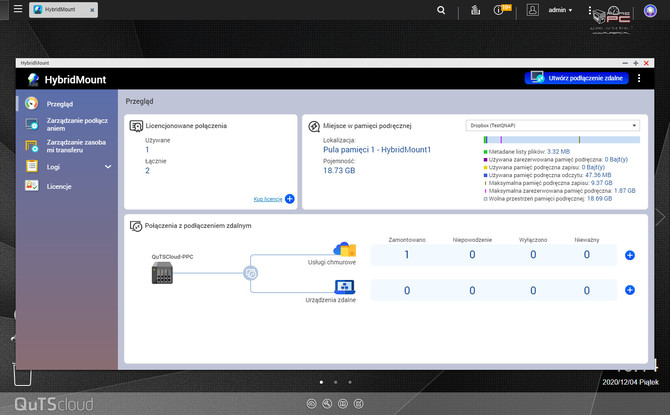Click the connection hub sync icon
Viewport: 670px width, 415px height.
click(250, 273)
